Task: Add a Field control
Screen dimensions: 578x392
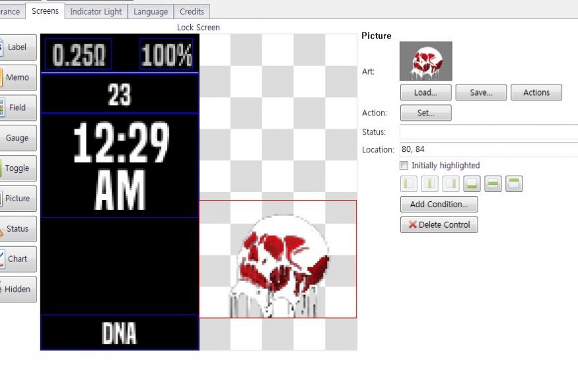Action: [x=18, y=108]
